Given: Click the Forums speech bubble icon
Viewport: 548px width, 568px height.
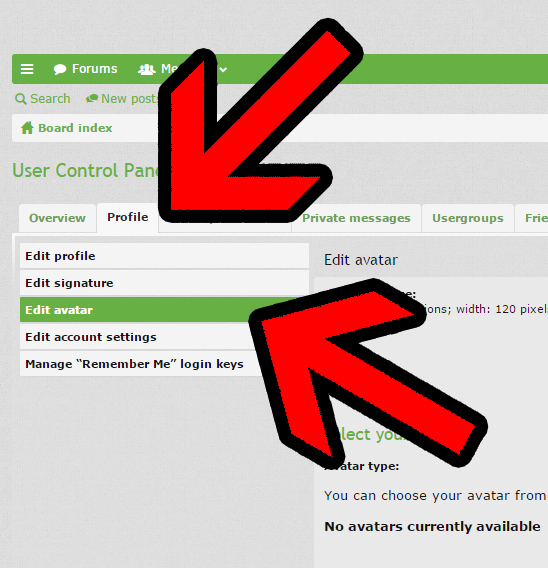Looking at the screenshot, I should 60,69.
